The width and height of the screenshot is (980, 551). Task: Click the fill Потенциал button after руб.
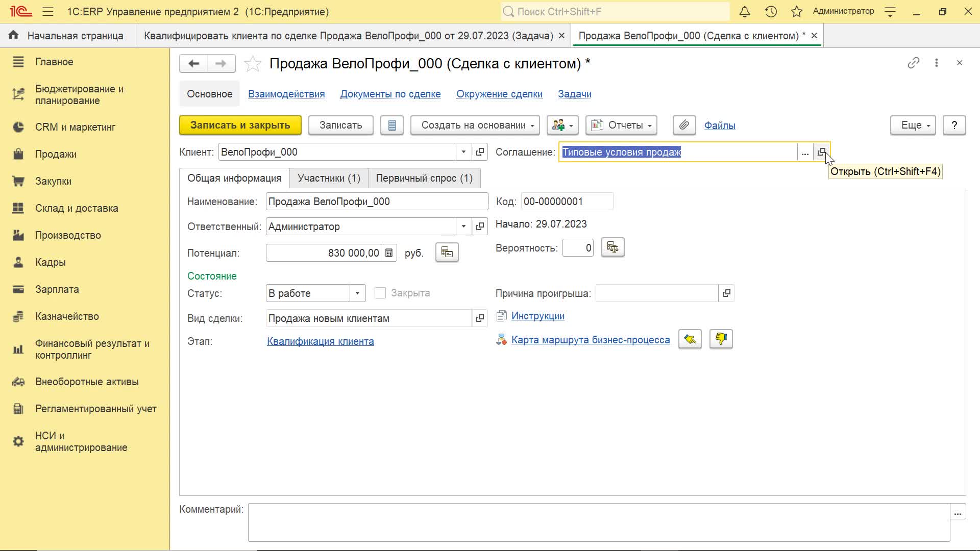447,253
